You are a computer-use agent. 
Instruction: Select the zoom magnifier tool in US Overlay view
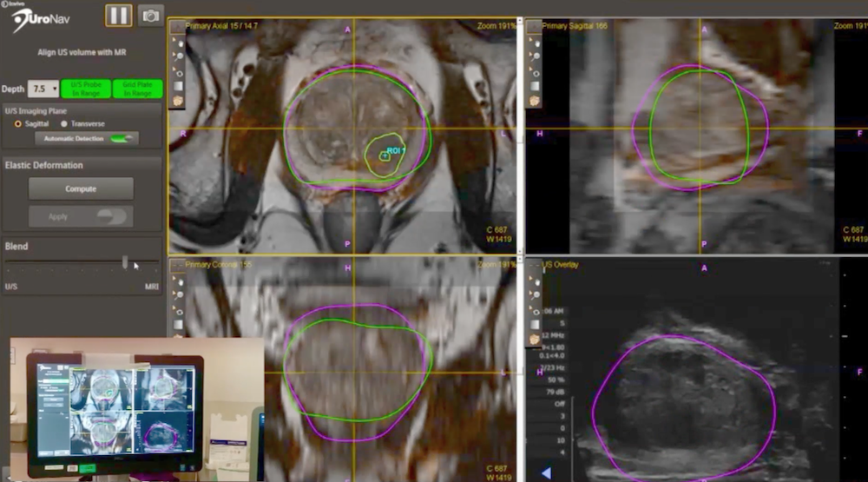[x=536, y=296]
